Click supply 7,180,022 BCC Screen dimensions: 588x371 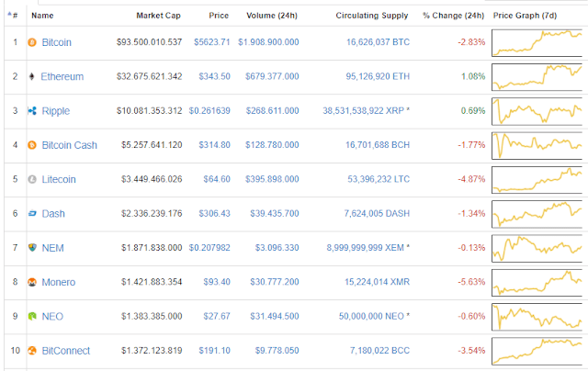[x=379, y=351]
